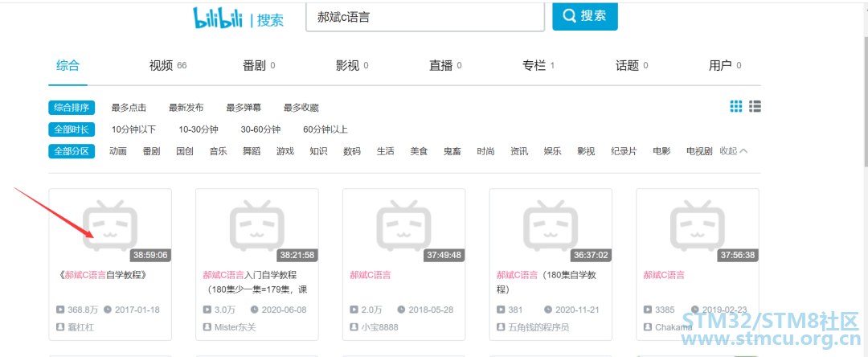Open 郝斌C语言 title by 小宝8888
The image size is (868, 357).
pyautogui.click(x=371, y=274)
